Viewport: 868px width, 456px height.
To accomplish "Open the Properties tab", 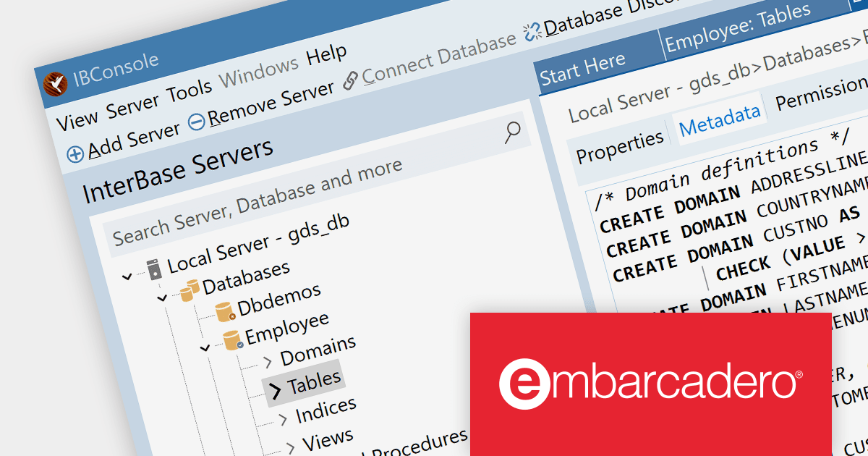I will pos(620,147).
